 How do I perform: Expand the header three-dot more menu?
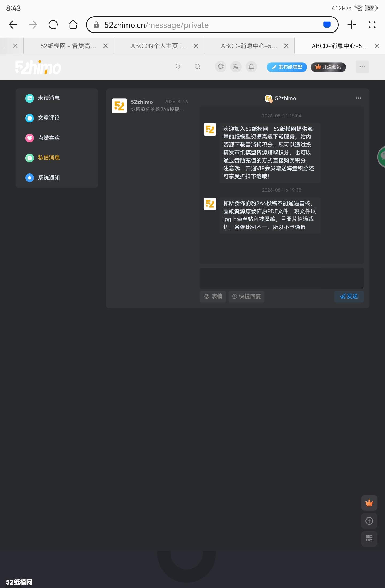(362, 67)
